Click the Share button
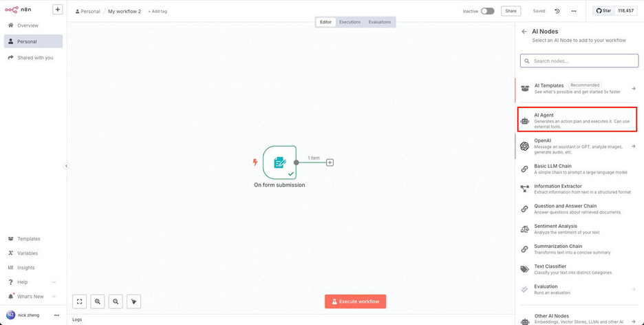Image resolution: width=644 pixels, height=325 pixels. (511, 11)
